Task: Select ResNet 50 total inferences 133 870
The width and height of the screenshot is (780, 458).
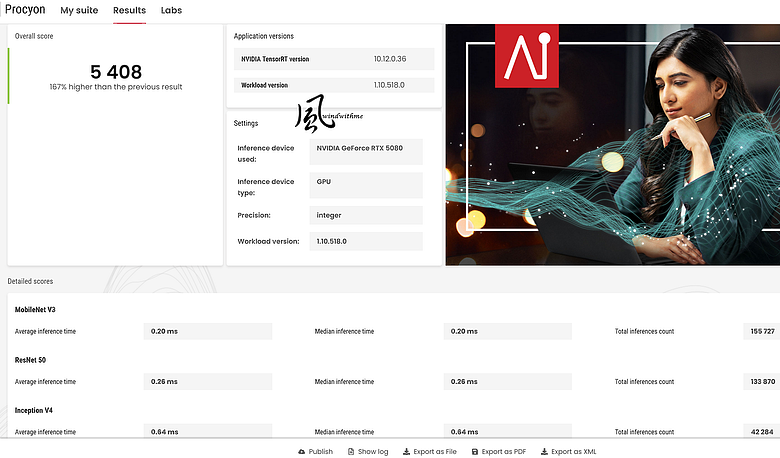Action: tap(762, 381)
